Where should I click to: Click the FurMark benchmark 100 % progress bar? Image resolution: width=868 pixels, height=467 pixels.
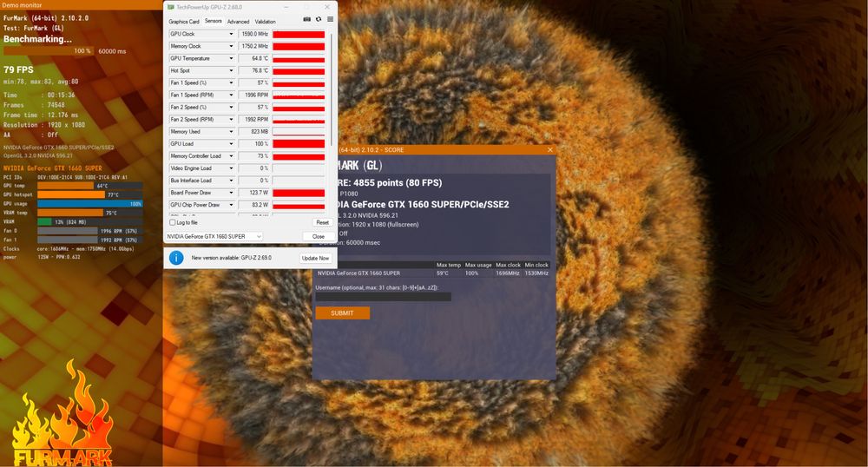click(x=49, y=51)
